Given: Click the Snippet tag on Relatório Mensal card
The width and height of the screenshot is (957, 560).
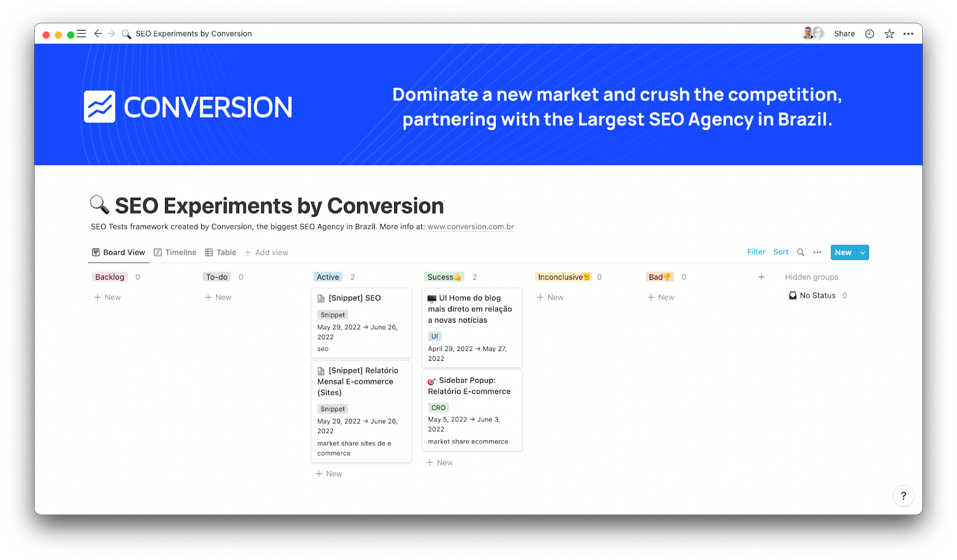Looking at the screenshot, I should [x=333, y=409].
